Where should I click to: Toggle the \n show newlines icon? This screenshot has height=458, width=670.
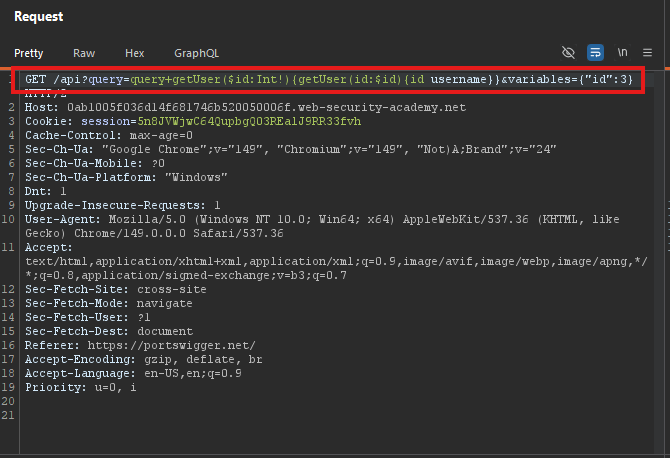tap(623, 53)
